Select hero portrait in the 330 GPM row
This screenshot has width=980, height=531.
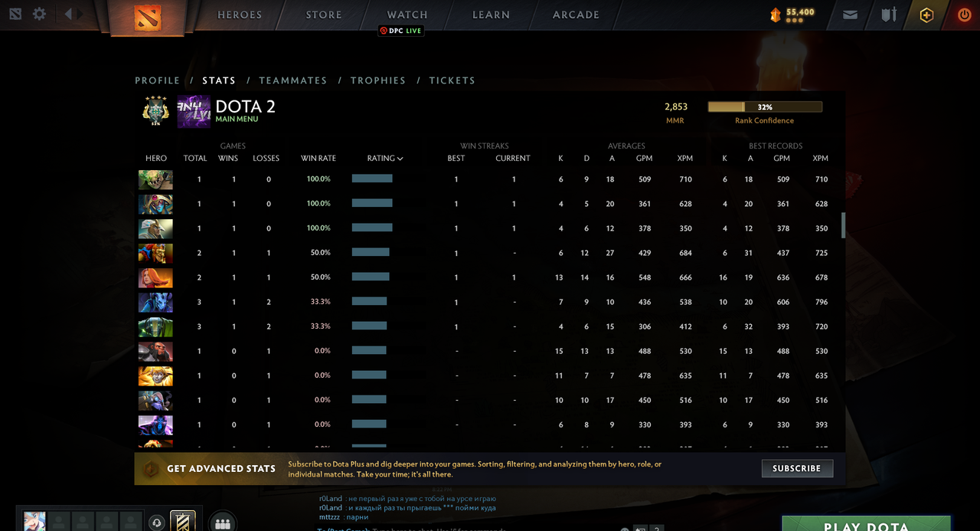[x=155, y=424]
